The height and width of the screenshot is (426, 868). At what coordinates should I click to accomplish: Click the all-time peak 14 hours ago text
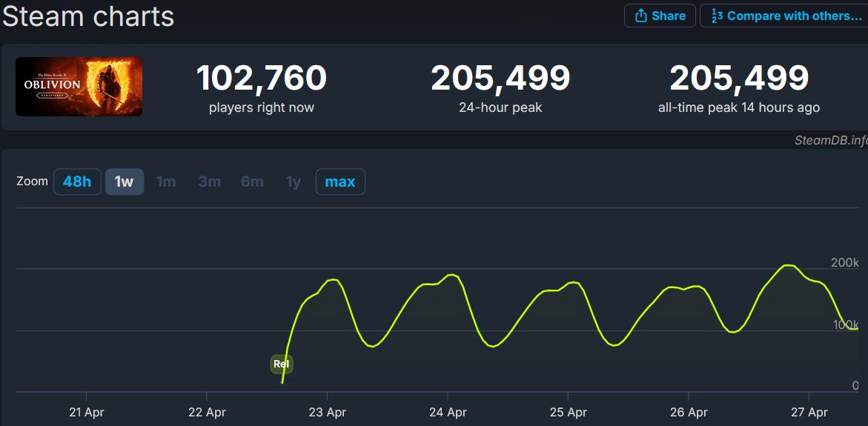tap(739, 108)
